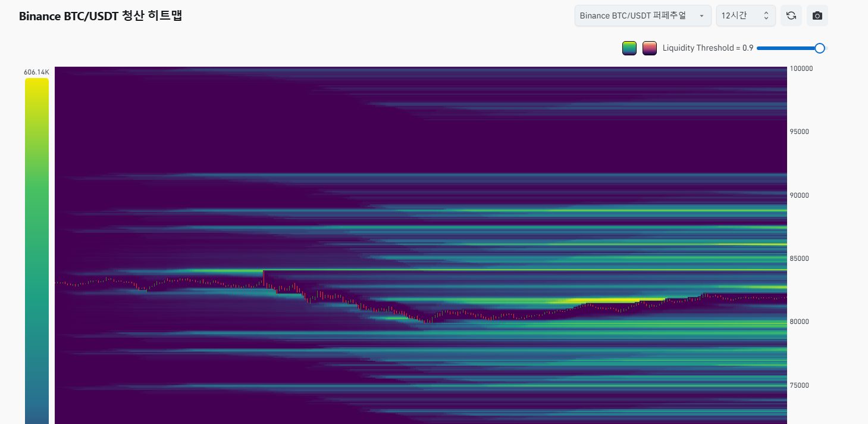The image size is (868, 424).
Task: Click the 'Binance BTC/USDT 청산 히트맵' title
Action: point(101,16)
